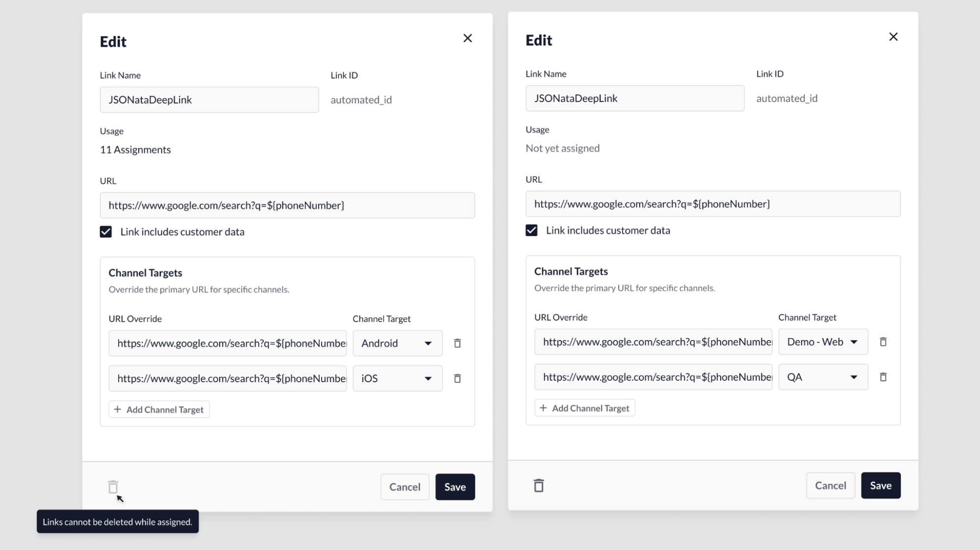Click the primary URL field in right dialog
This screenshot has height=550, width=980.
click(712, 204)
